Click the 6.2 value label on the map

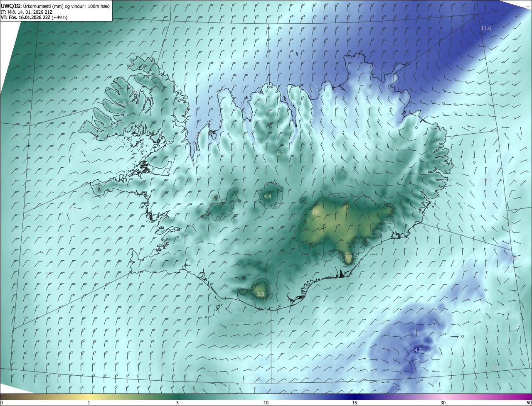point(281,154)
